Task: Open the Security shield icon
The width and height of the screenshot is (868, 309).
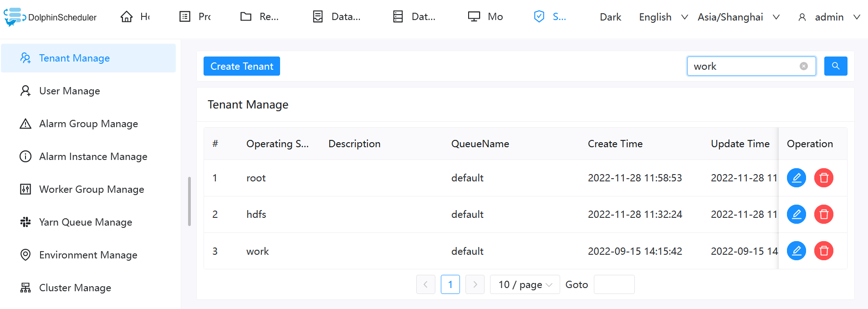Action: click(x=539, y=17)
